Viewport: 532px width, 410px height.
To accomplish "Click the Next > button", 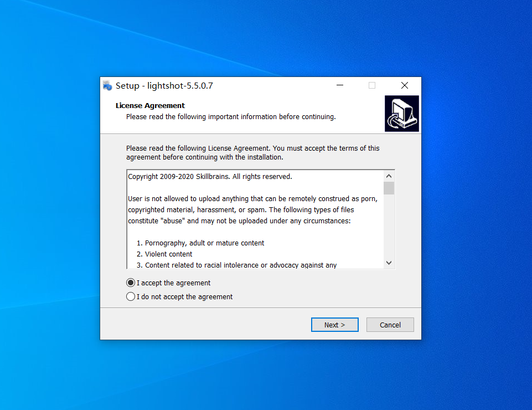I will (334, 325).
